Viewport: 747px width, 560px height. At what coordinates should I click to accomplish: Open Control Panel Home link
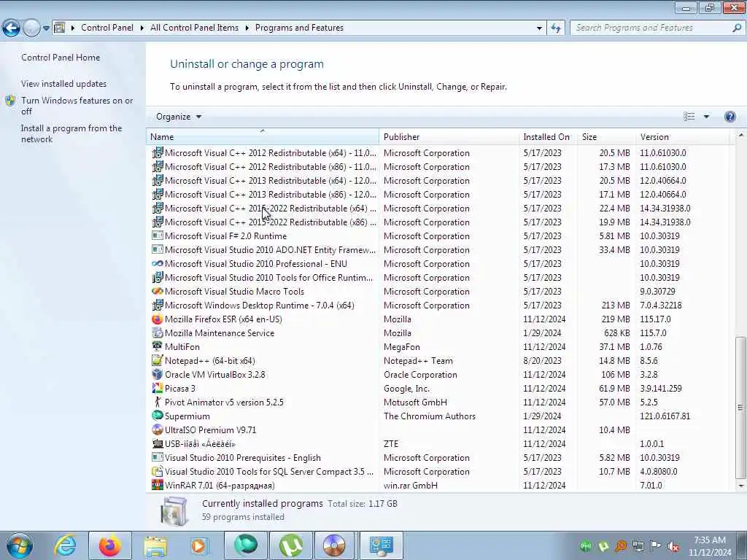click(x=61, y=58)
